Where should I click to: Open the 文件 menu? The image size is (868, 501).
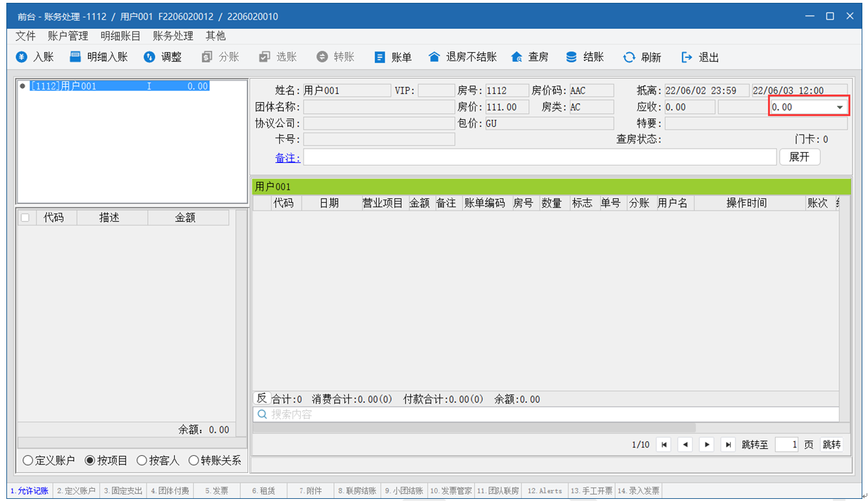25,36
